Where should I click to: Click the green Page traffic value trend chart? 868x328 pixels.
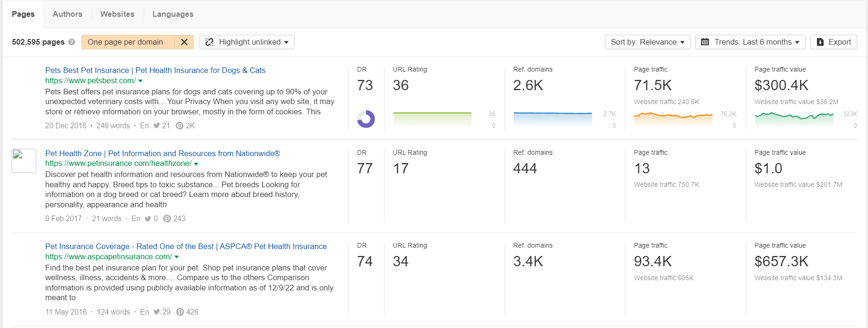[x=794, y=119]
